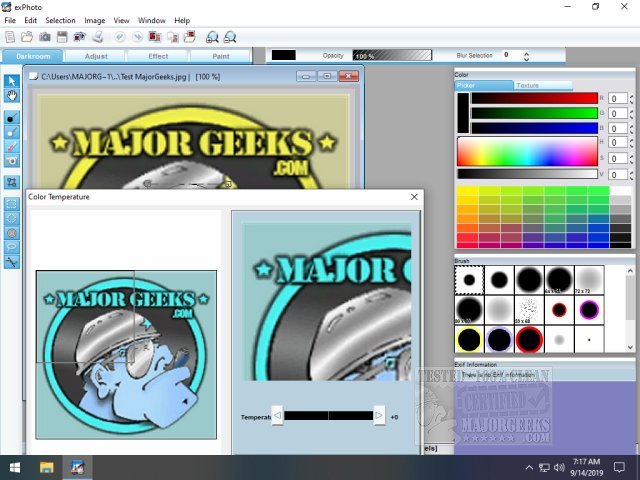Click the camera capture toolbar icon
The image size is (640, 480).
[45, 37]
